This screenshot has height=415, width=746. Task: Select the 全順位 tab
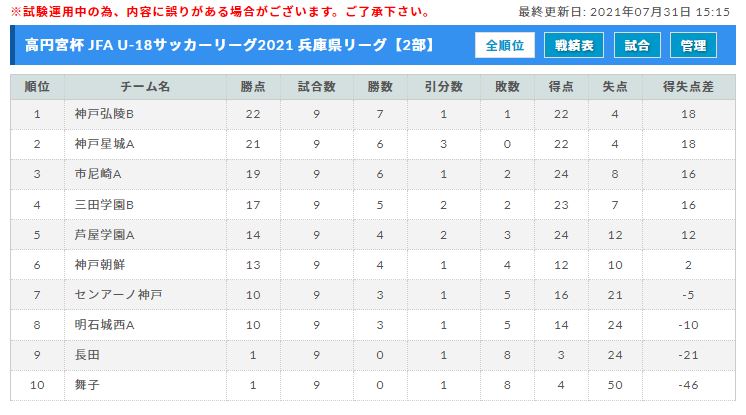tap(504, 45)
